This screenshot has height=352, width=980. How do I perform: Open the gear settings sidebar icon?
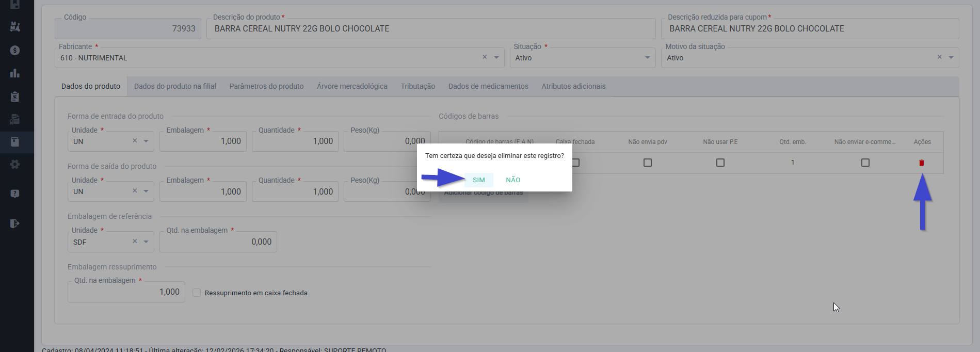coord(15,164)
